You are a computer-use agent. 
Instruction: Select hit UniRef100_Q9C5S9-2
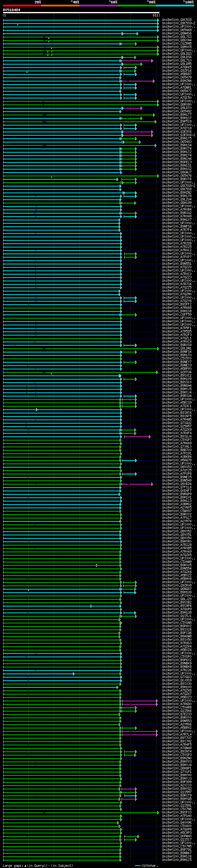179,23
